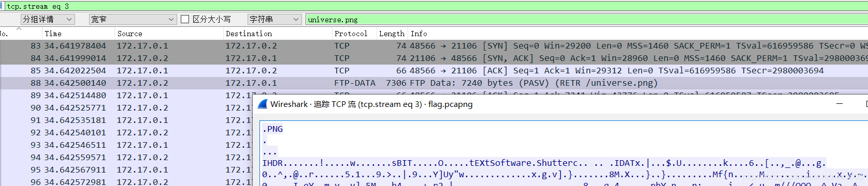
Task: Open the 字符串 search type dropdown
Action: tap(274, 19)
